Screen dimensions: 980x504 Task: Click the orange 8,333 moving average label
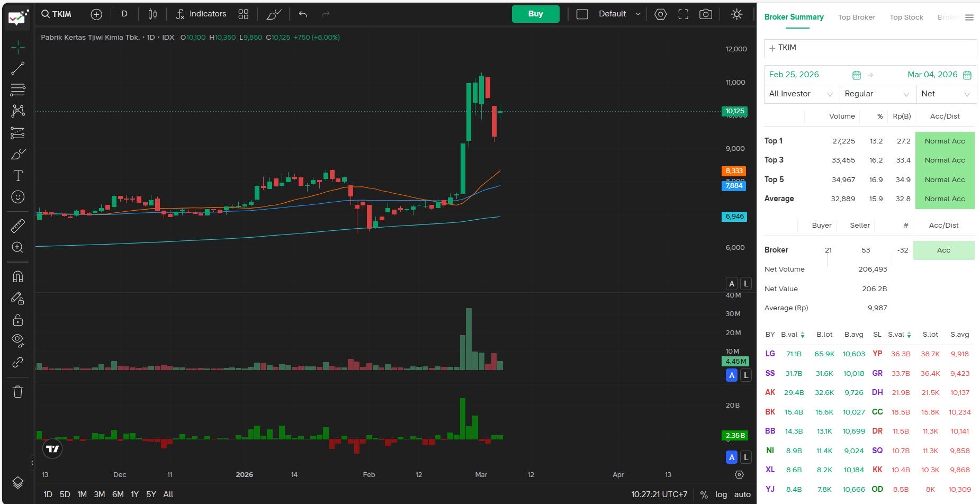[734, 171]
